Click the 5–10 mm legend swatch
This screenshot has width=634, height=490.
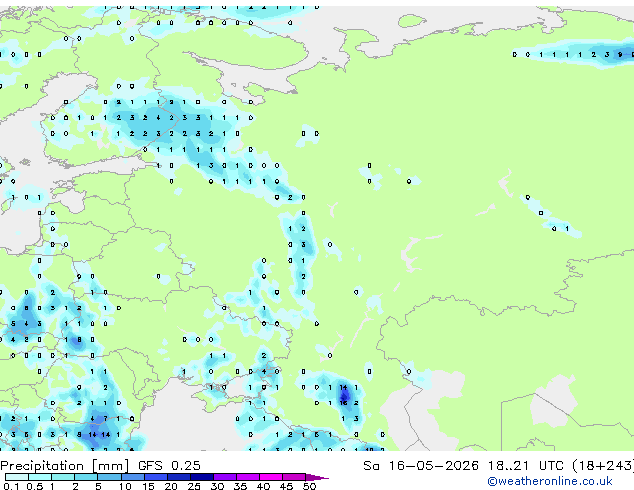tap(109, 477)
